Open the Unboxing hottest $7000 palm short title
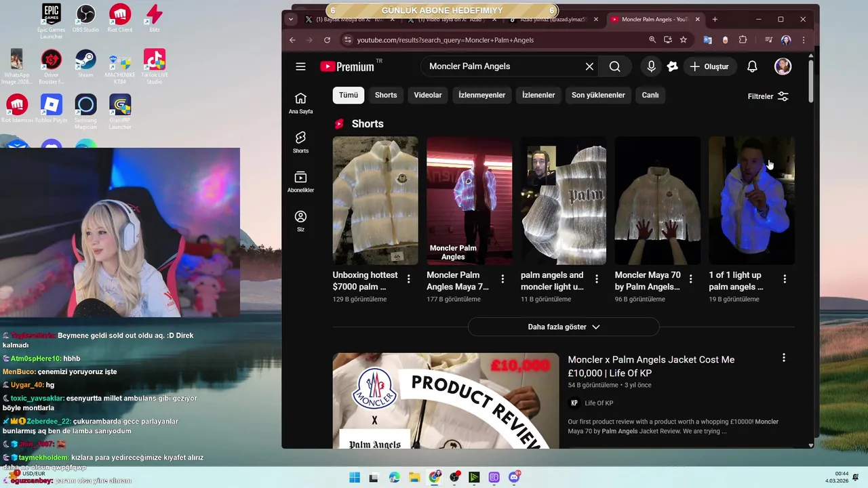 tap(366, 281)
